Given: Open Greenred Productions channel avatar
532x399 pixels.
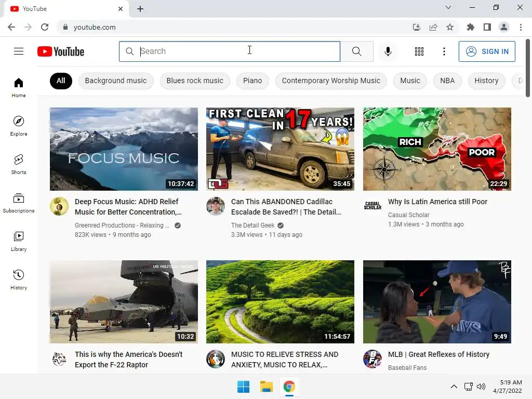Looking at the screenshot, I should [x=59, y=206].
